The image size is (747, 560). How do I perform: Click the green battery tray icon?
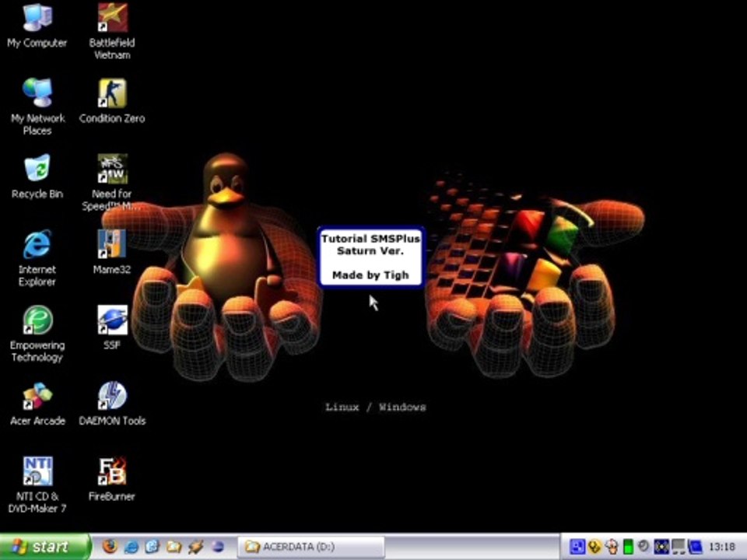pyautogui.click(x=629, y=547)
